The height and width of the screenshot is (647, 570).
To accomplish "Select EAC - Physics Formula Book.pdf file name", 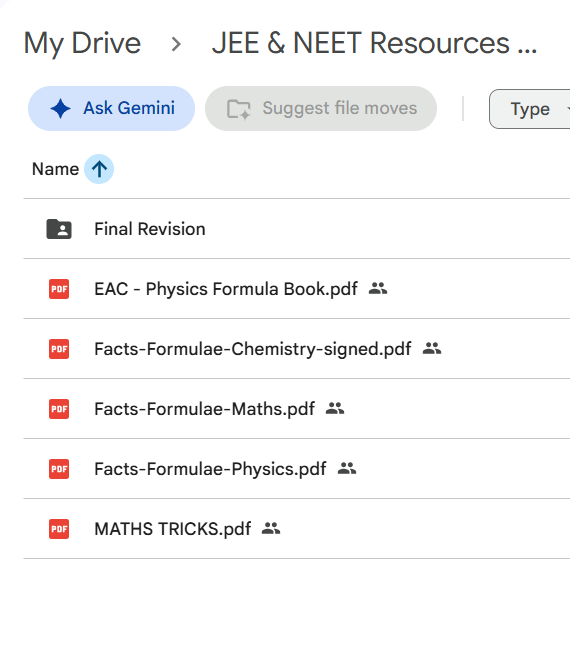I will click(x=226, y=289).
